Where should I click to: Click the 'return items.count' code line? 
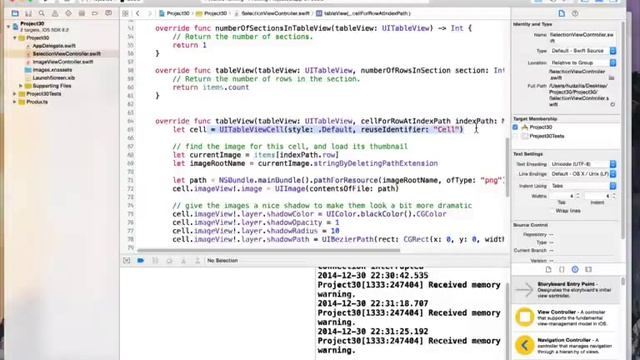click(x=211, y=87)
